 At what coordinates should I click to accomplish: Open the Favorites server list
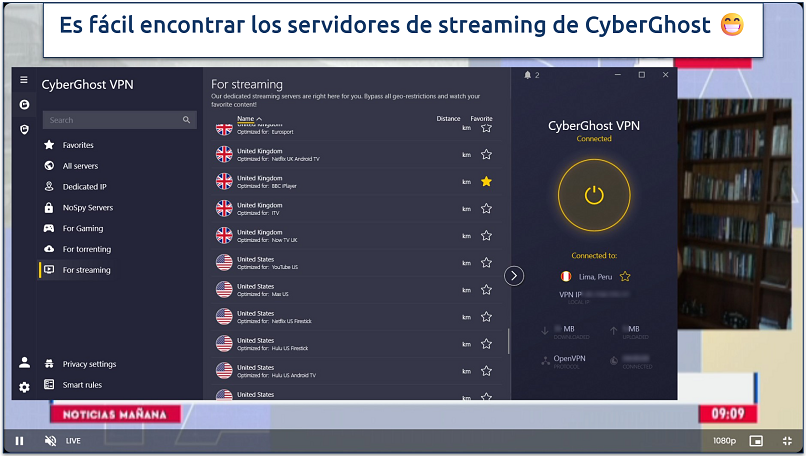[78, 145]
